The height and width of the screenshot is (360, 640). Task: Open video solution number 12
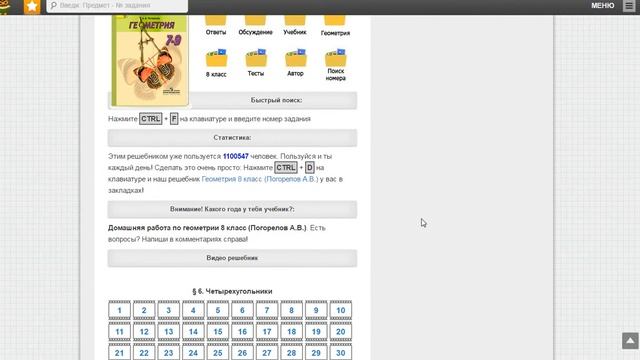click(x=144, y=331)
